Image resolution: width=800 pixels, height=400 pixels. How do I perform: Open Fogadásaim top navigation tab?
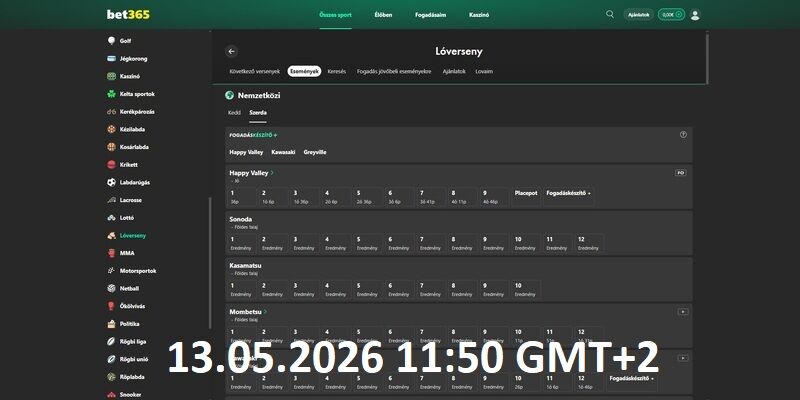[x=431, y=15]
